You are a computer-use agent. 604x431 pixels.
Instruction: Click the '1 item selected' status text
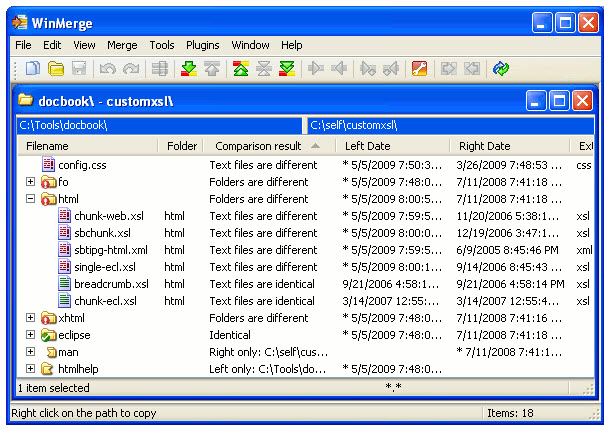54,387
